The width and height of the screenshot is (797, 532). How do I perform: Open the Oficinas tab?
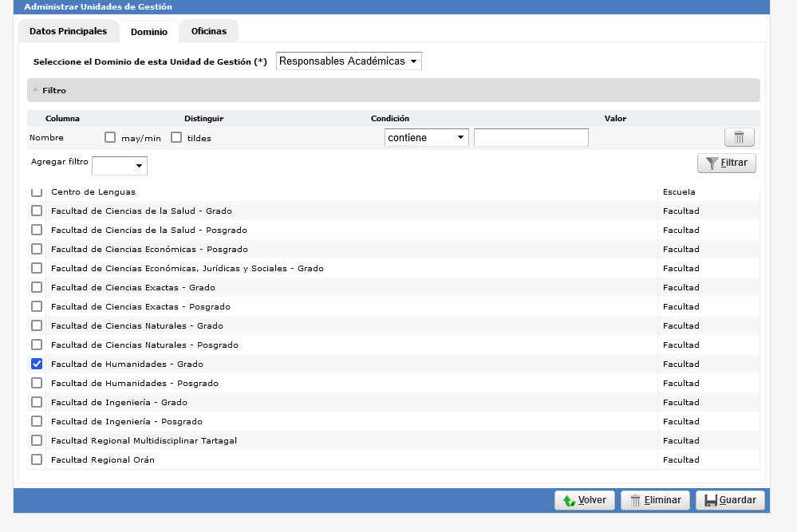208,31
